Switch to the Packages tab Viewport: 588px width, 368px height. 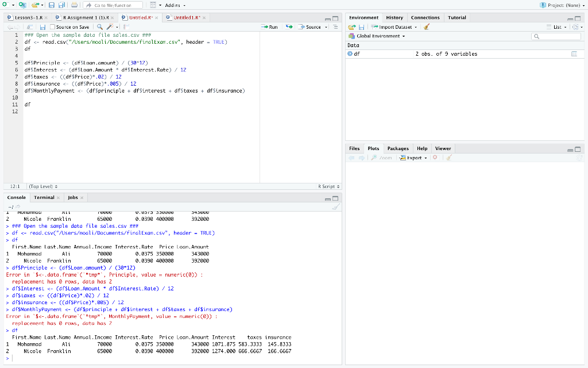[x=398, y=148]
